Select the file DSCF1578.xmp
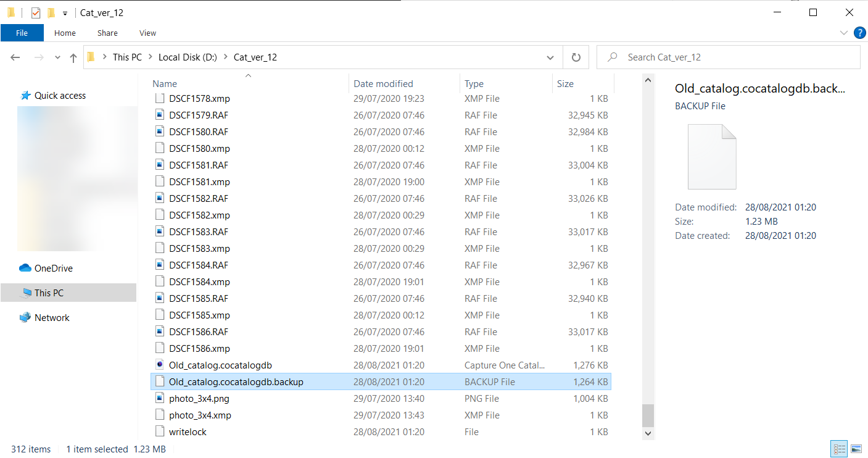This screenshot has height=458, width=868. click(x=199, y=98)
